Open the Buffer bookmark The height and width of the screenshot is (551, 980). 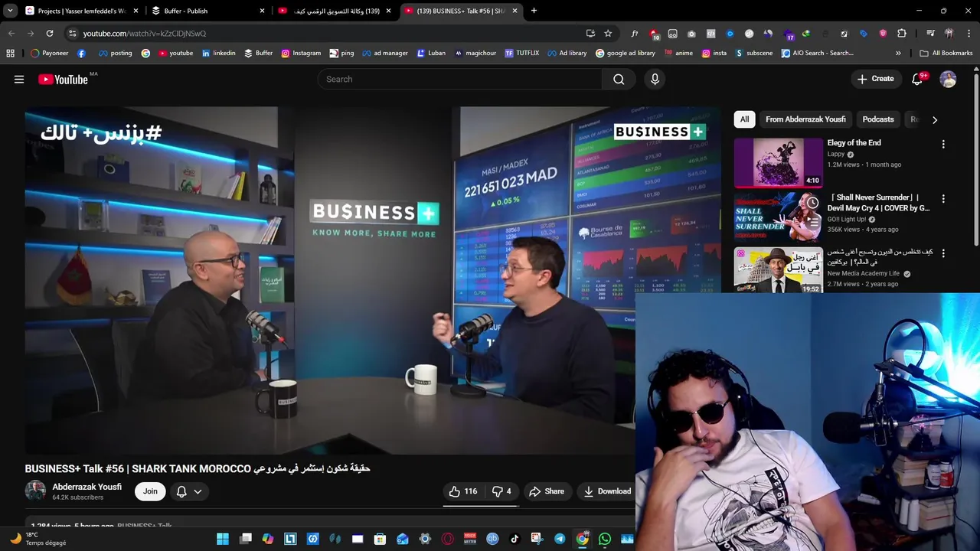258,54
